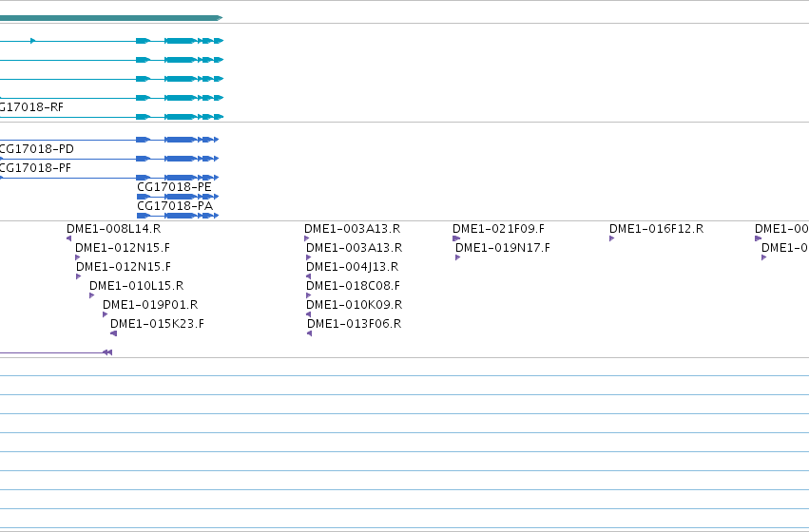The image size is (809, 532).
Task: Select the arrow marker beneath DME1-010L15.R
Action: (92, 295)
